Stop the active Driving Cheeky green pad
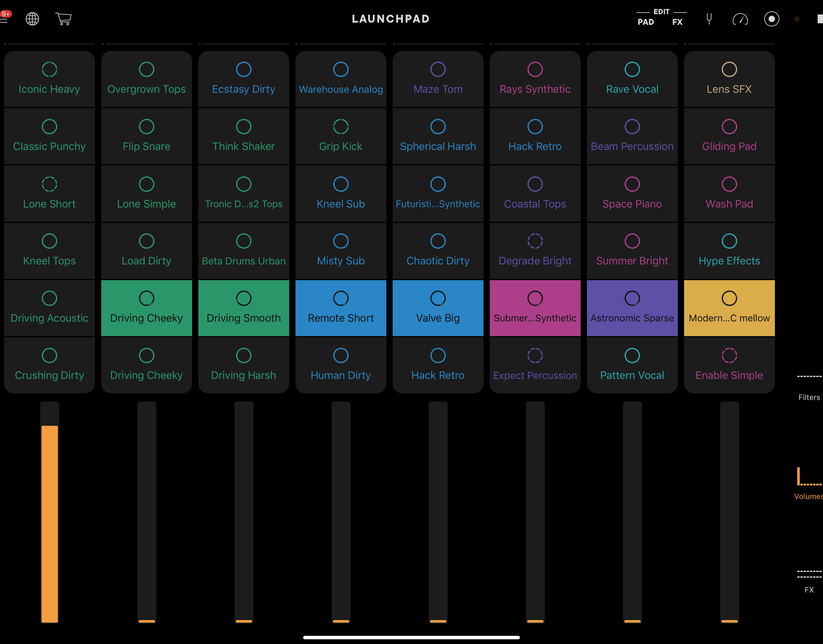823x644 pixels. (146, 308)
